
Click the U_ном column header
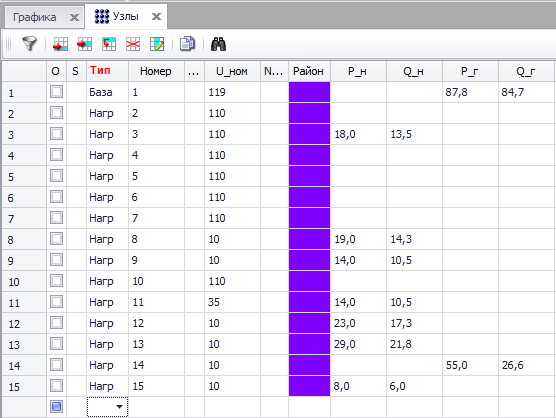(232, 71)
